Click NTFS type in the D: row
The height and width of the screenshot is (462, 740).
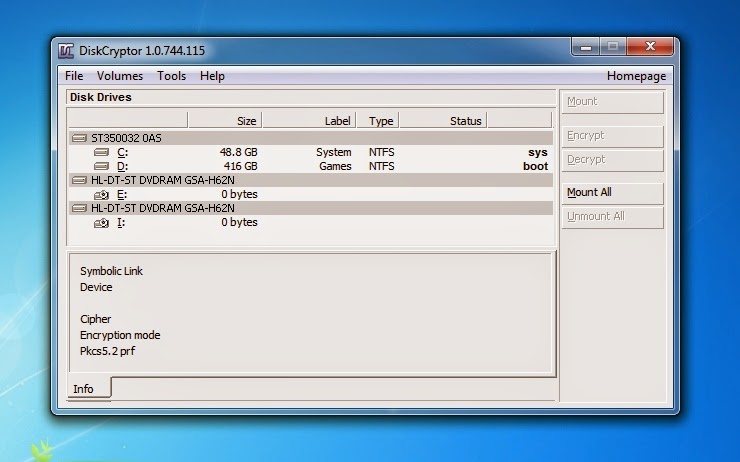pos(381,166)
